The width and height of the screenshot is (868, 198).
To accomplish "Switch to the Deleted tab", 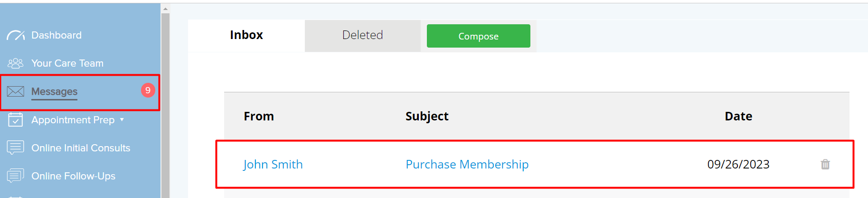I will coord(363,36).
